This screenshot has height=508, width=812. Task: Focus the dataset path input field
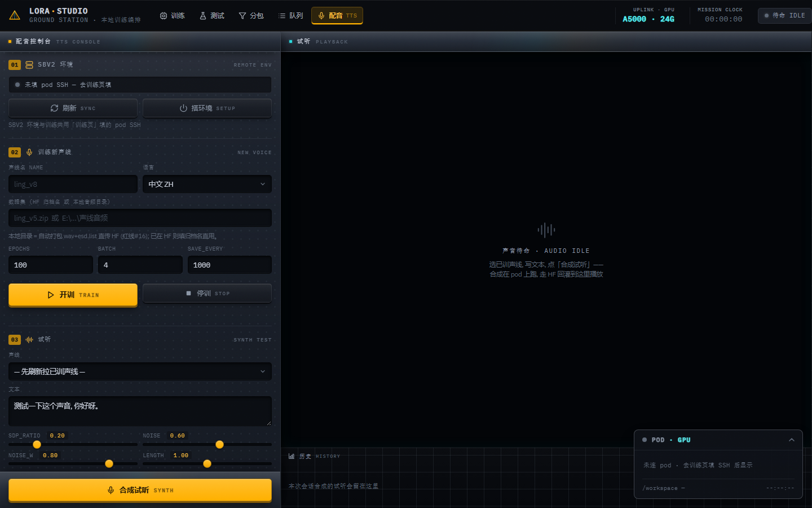click(x=140, y=218)
